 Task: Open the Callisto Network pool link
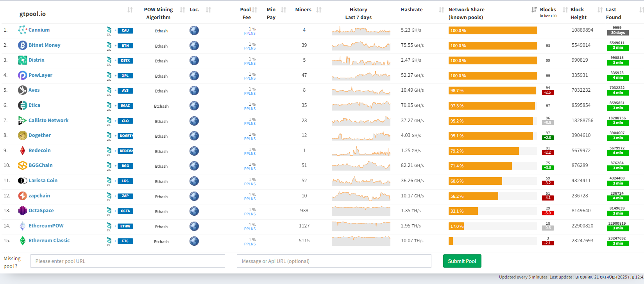(x=48, y=121)
